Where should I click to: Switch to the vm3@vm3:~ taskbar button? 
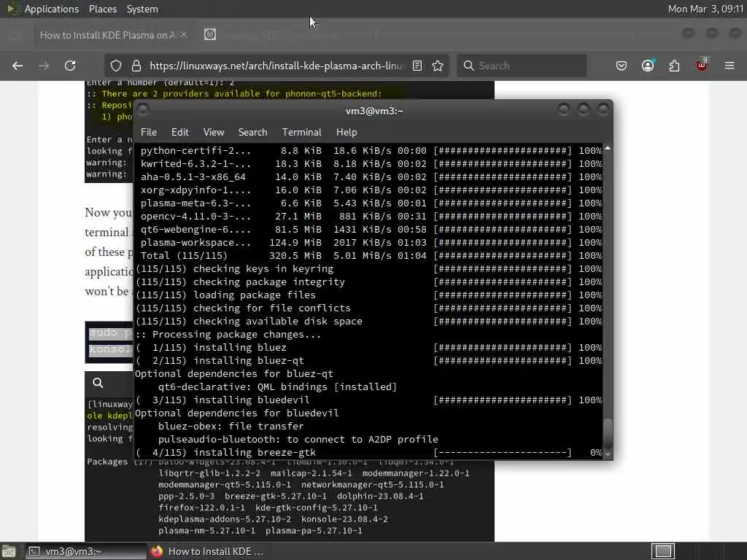pos(86,551)
